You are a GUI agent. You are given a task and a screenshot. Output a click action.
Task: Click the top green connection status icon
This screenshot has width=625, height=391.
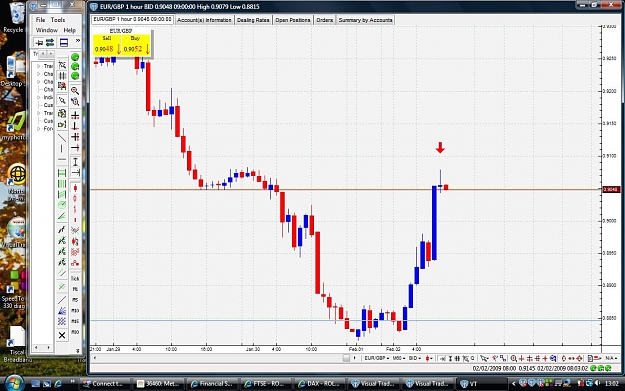75,57
